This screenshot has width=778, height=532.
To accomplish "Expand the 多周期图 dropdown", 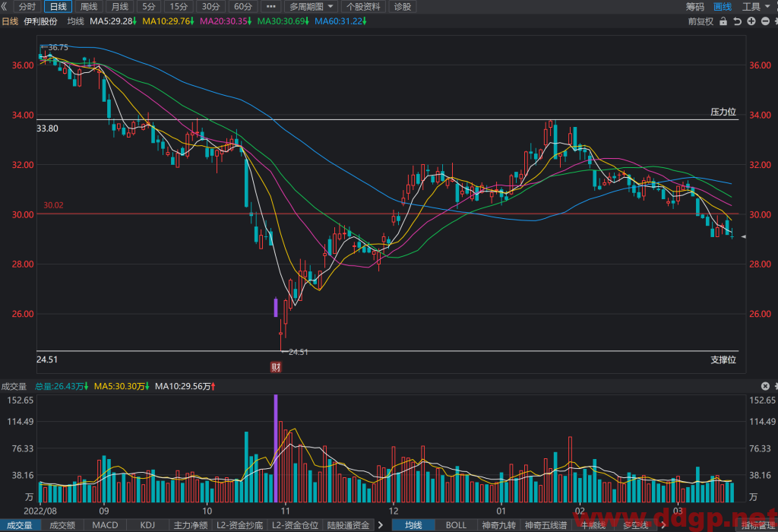I will coord(311,6).
